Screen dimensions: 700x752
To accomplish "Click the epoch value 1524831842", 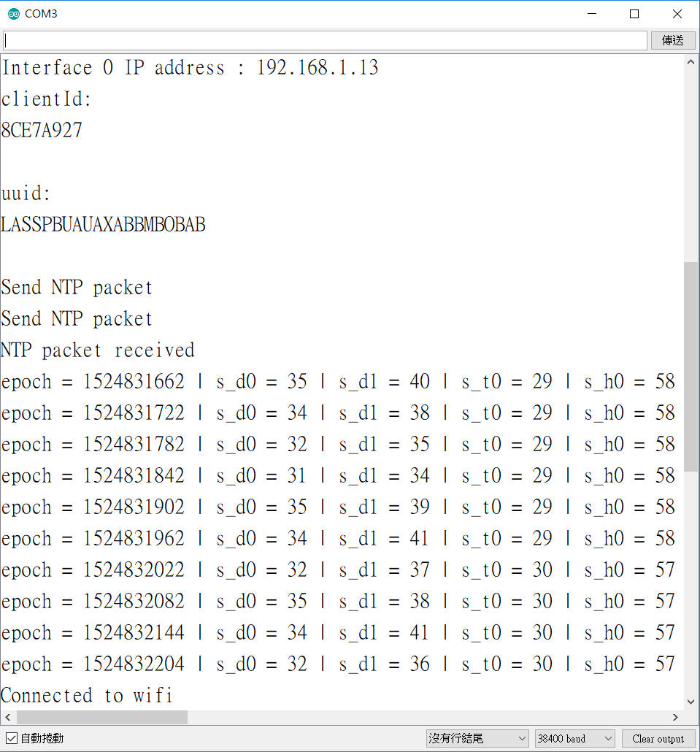I will (134, 476).
